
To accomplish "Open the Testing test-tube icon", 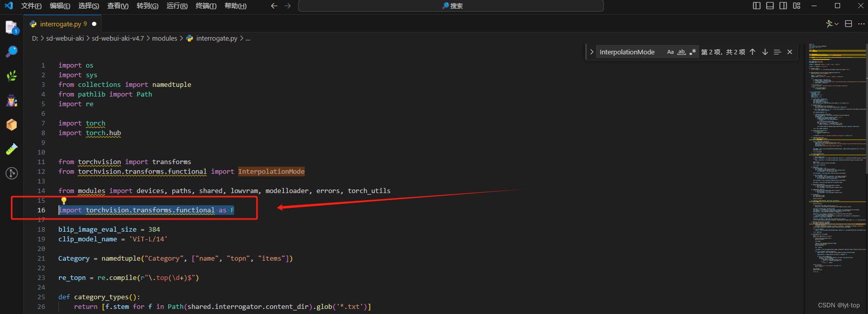I will pos(11,149).
